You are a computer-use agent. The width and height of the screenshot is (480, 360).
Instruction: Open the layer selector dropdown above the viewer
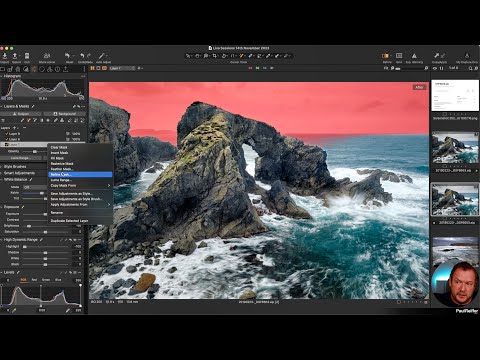tap(122, 68)
